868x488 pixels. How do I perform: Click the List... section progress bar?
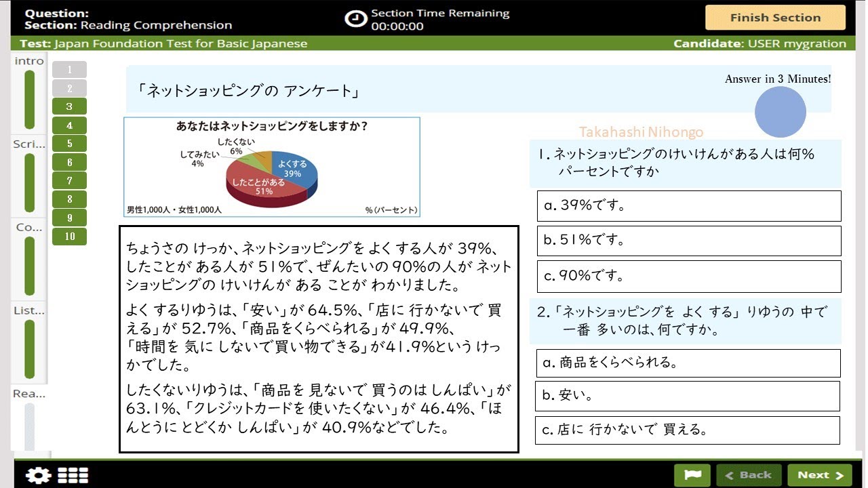[29, 349]
